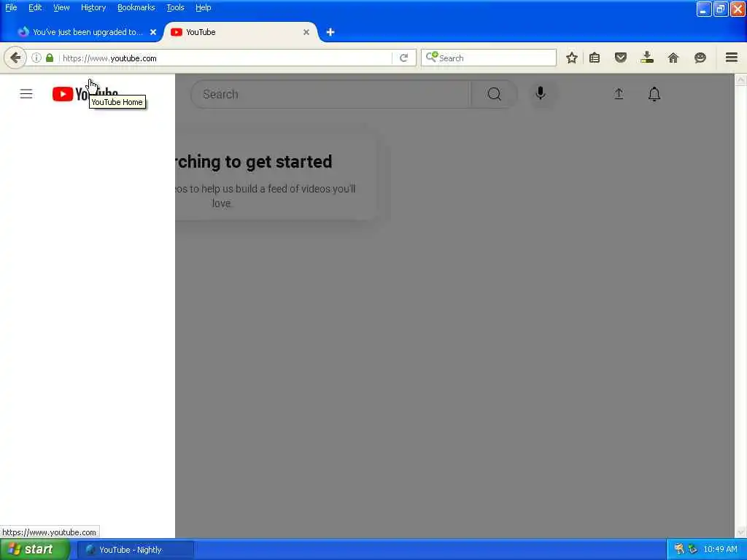Open the chat smiley toolbar icon
Image resolution: width=747 pixels, height=560 pixels.
700,58
